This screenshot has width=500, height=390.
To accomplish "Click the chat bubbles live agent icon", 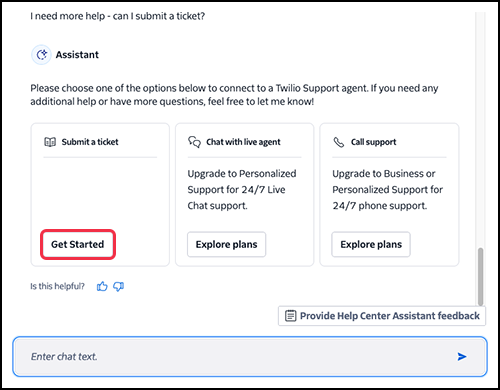I will coord(194,142).
